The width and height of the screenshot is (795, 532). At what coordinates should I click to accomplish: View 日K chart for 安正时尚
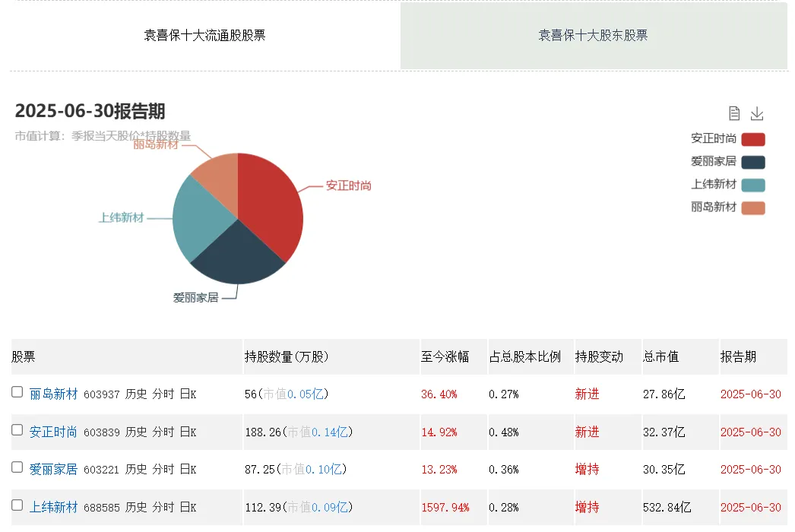(x=188, y=432)
